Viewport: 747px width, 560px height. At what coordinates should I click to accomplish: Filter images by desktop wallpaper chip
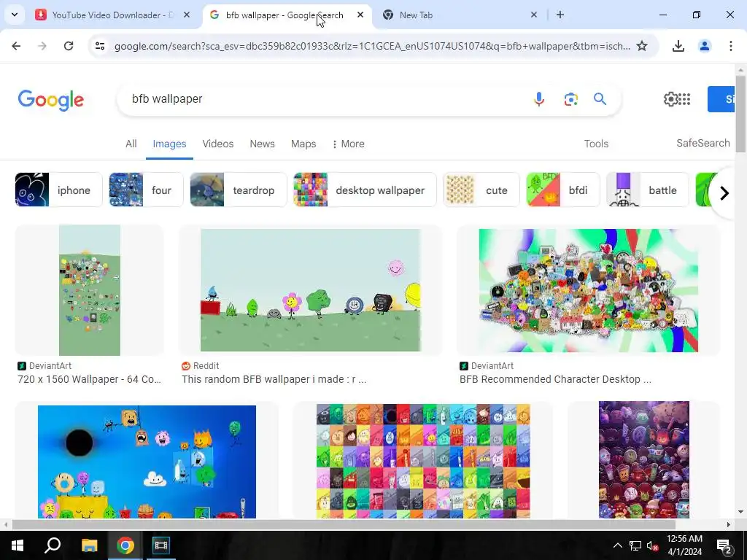(365, 190)
